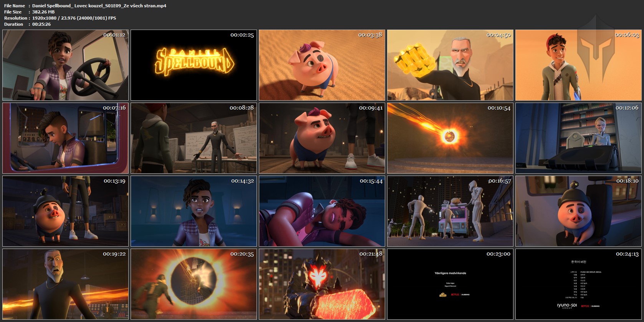Click the Duration label
This screenshot has width=644, height=322.
[x=14, y=24]
